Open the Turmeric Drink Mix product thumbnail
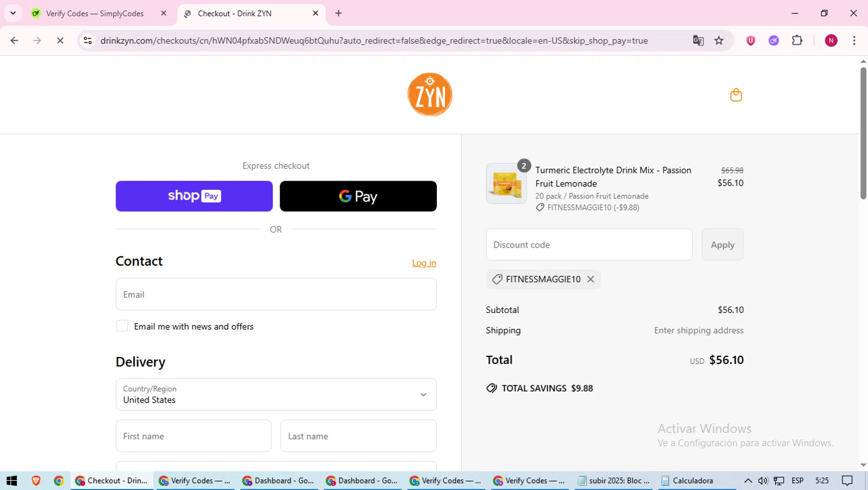The image size is (868, 490). click(x=506, y=183)
